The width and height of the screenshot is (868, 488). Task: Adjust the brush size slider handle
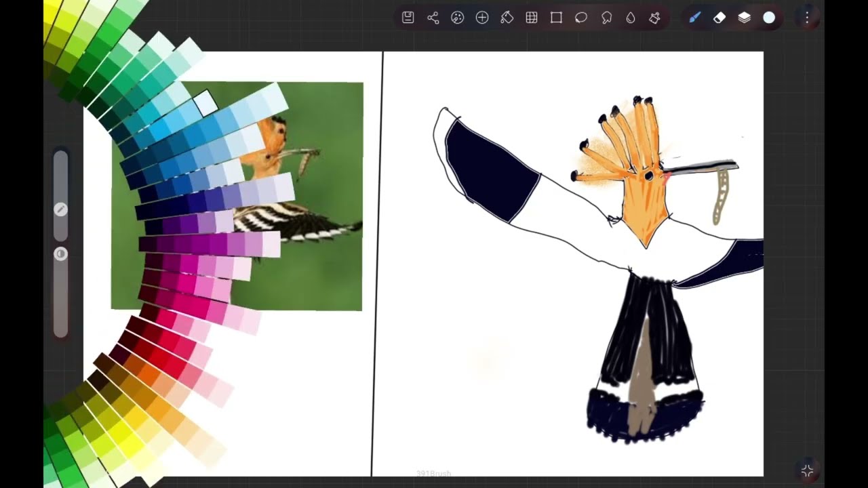[x=60, y=209]
